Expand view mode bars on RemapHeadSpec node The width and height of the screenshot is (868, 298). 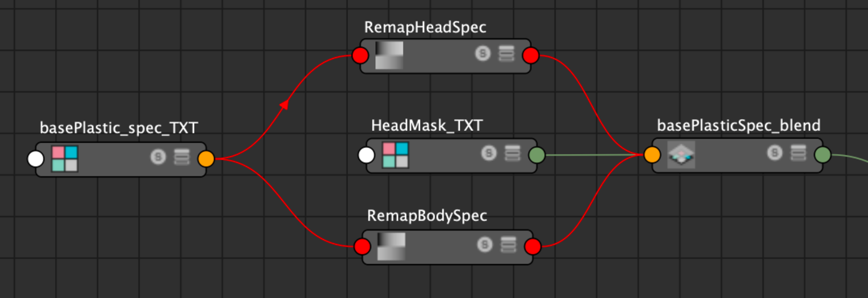click(506, 54)
